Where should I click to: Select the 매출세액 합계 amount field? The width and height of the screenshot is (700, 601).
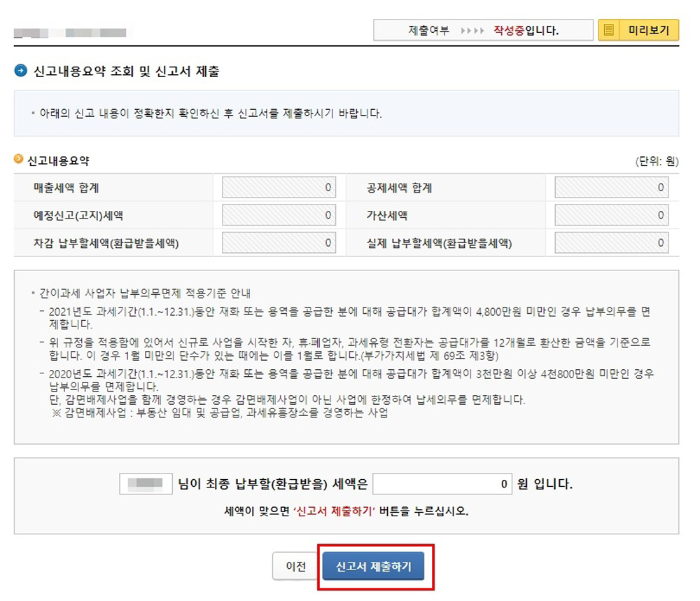[279, 187]
